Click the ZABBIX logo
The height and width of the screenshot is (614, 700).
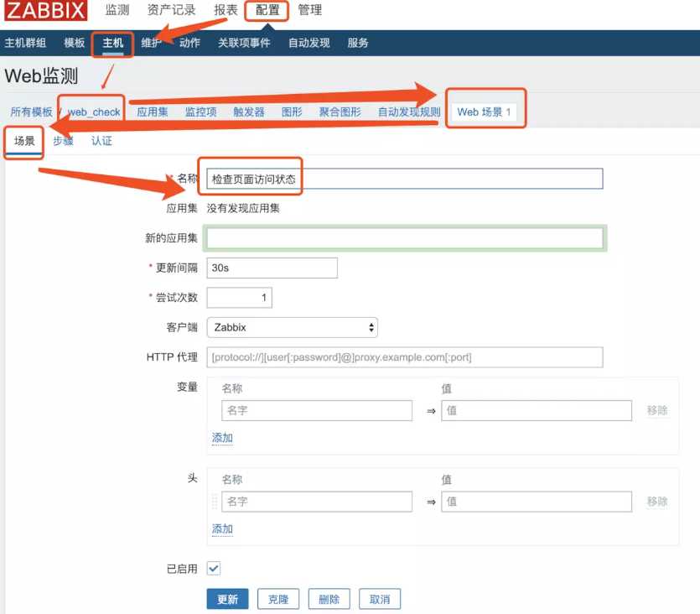point(45,11)
